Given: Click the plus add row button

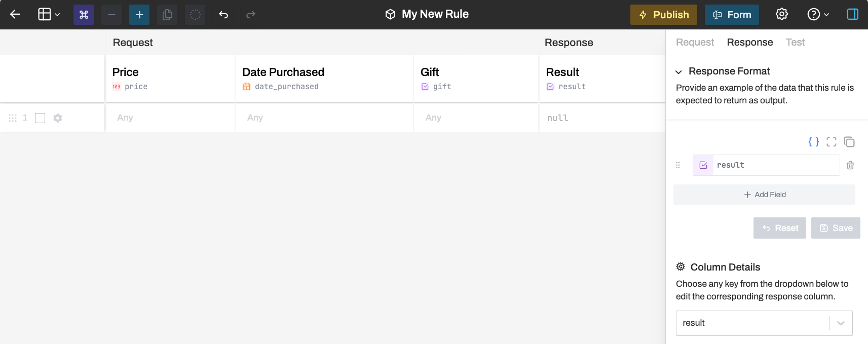Looking at the screenshot, I should [x=139, y=15].
